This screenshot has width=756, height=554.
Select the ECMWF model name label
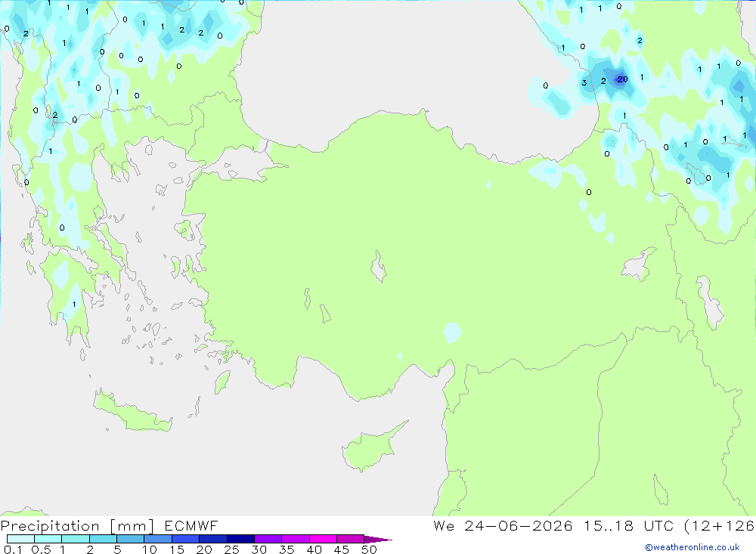click(191, 525)
